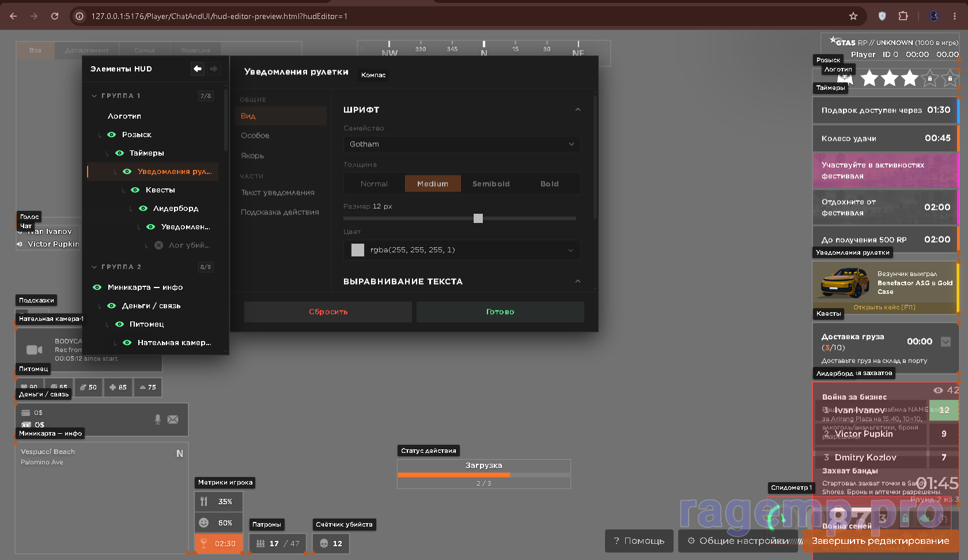Reload the page in the browser
The width and height of the screenshot is (968, 560).
coord(55,16)
